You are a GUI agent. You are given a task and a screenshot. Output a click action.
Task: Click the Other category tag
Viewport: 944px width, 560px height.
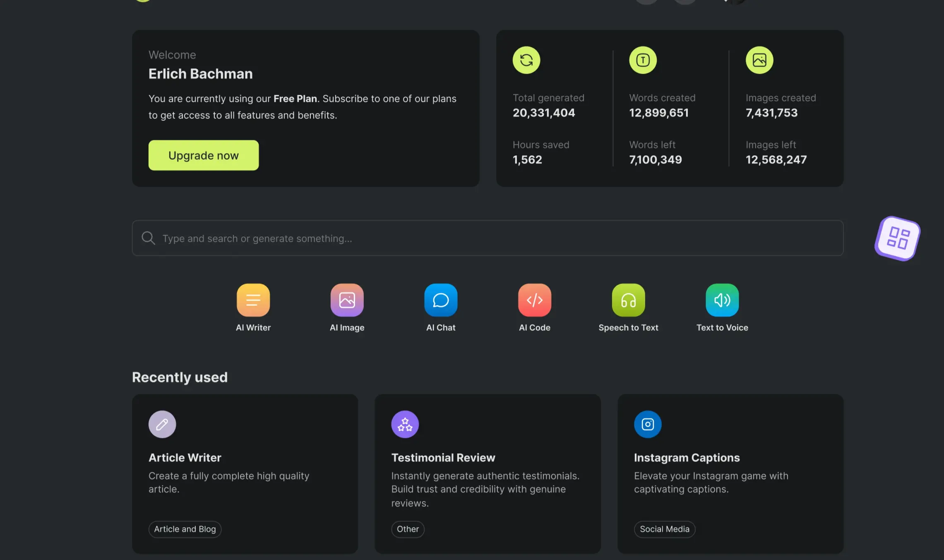(x=408, y=529)
